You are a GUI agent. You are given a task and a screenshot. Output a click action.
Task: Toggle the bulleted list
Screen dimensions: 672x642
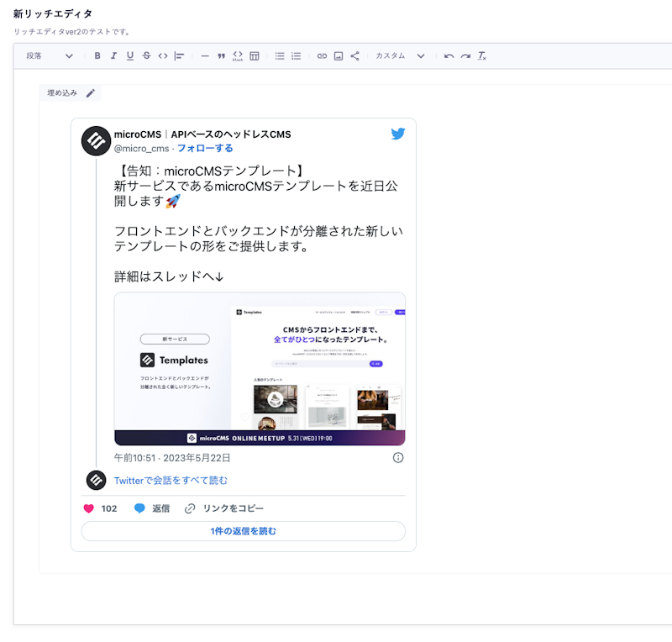point(279,56)
